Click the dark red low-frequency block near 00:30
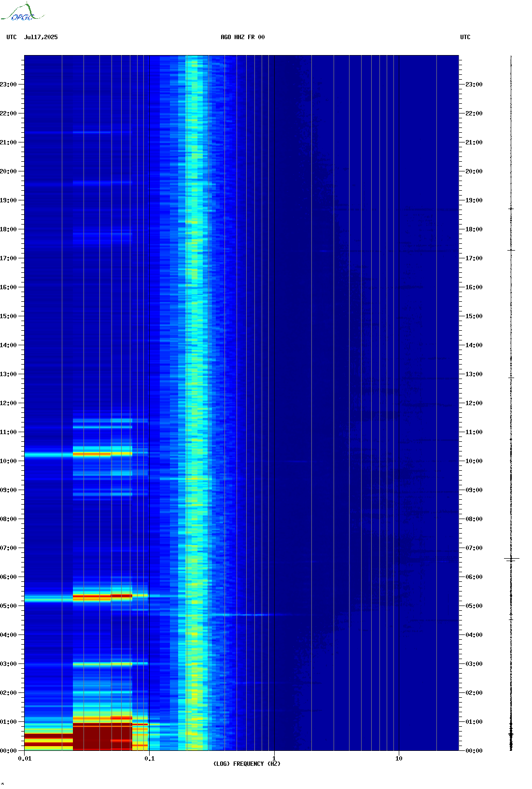The height and width of the screenshot is (789, 532). [102, 737]
